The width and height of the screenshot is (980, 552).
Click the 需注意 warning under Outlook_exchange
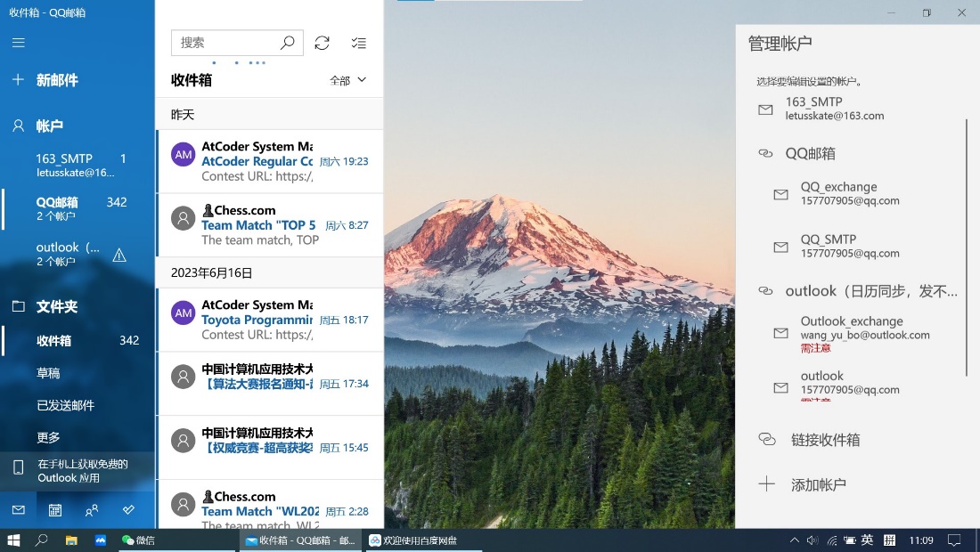click(x=815, y=348)
